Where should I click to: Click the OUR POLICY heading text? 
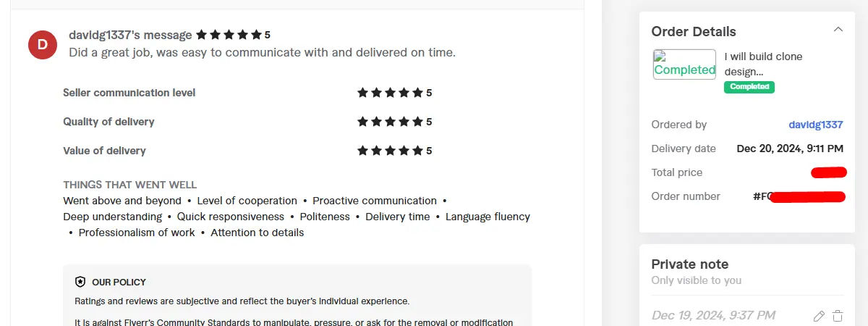(x=119, y=282)
